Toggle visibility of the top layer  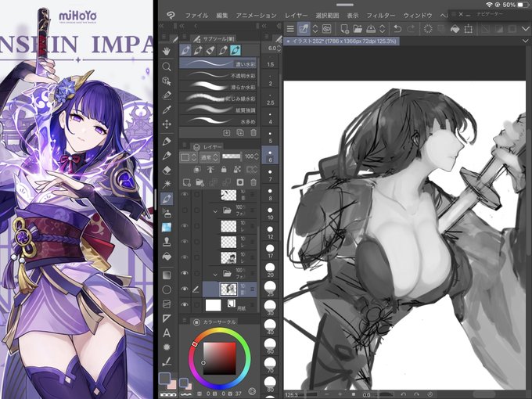185,194
